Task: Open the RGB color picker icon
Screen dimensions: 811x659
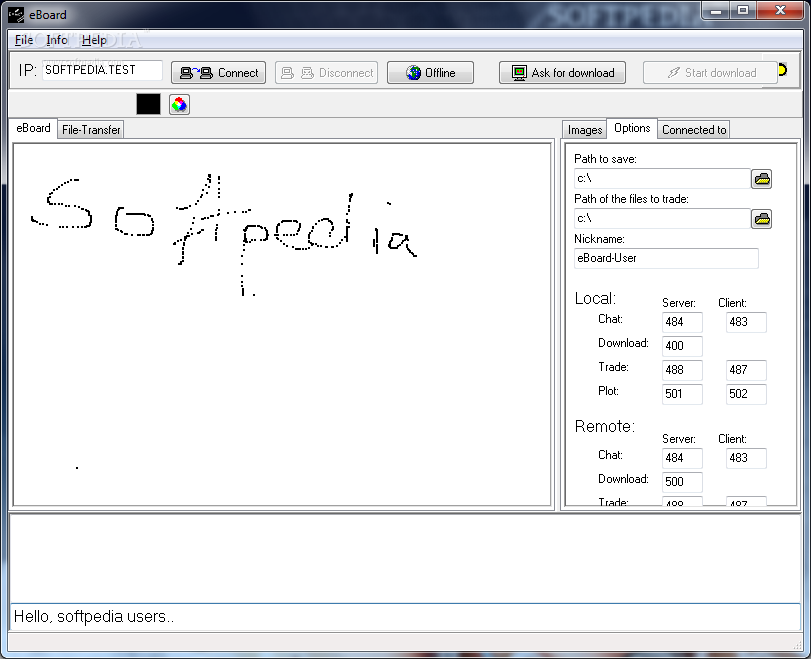Action: tap(179, 104)
